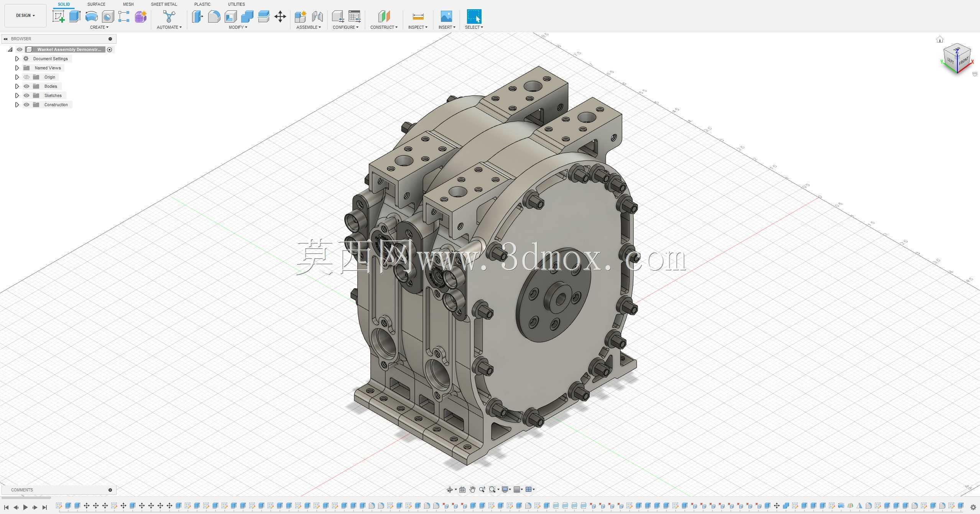Click the Home view icon
This screenshot has height=514, width=980.
point(939,39)
